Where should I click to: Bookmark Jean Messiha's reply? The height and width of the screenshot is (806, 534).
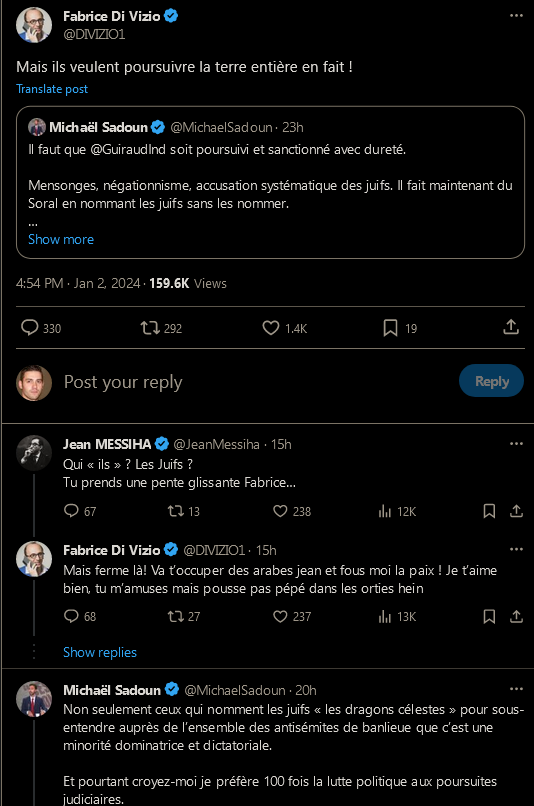[489, 511]
